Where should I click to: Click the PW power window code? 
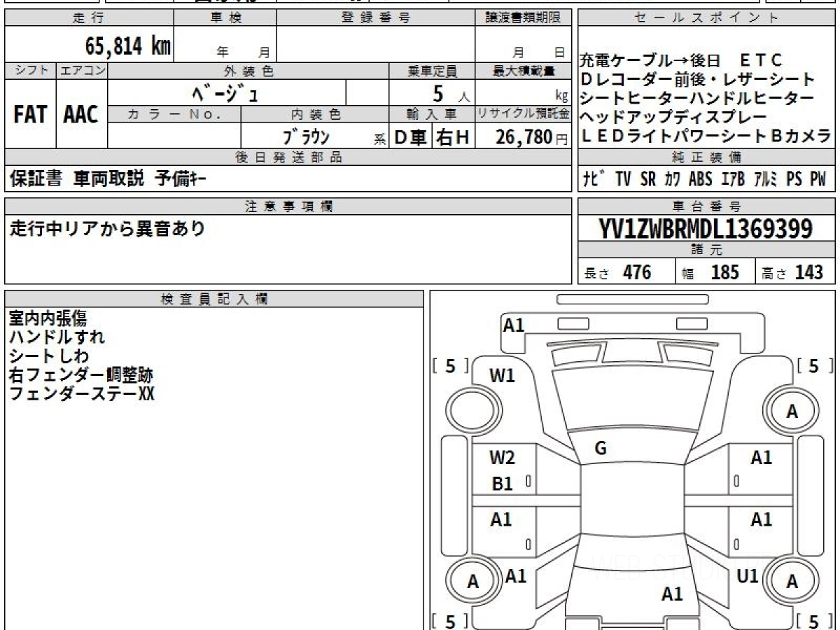[818, 179]
